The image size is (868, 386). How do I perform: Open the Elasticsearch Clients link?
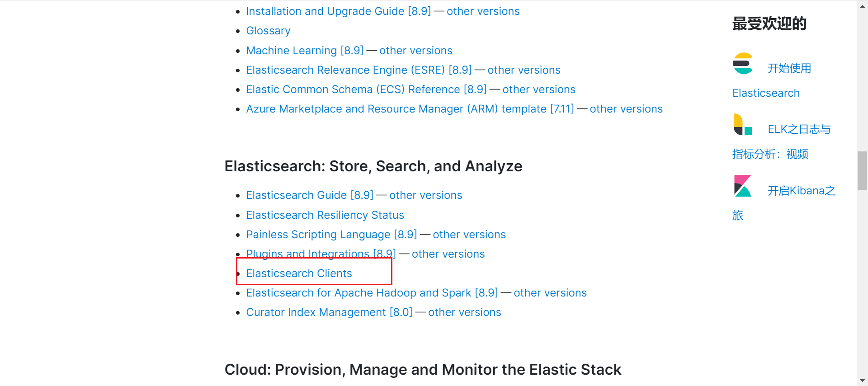(299, 273)
